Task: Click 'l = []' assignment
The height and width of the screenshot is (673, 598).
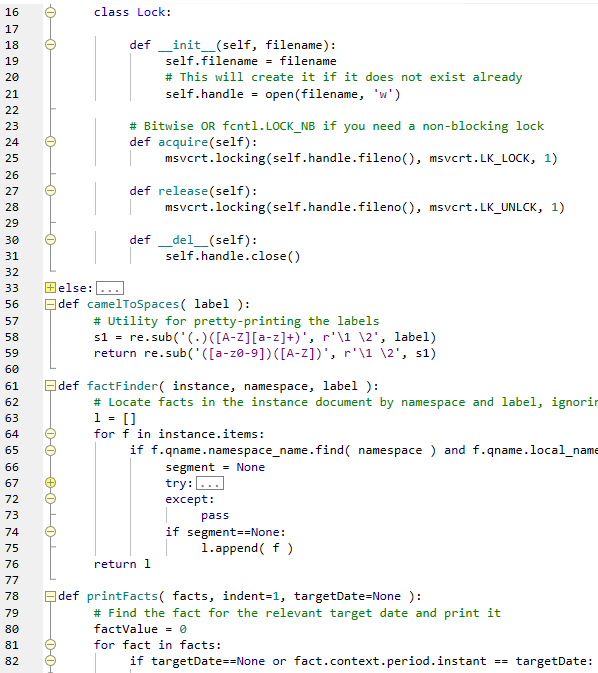Action: click(115, 418)
